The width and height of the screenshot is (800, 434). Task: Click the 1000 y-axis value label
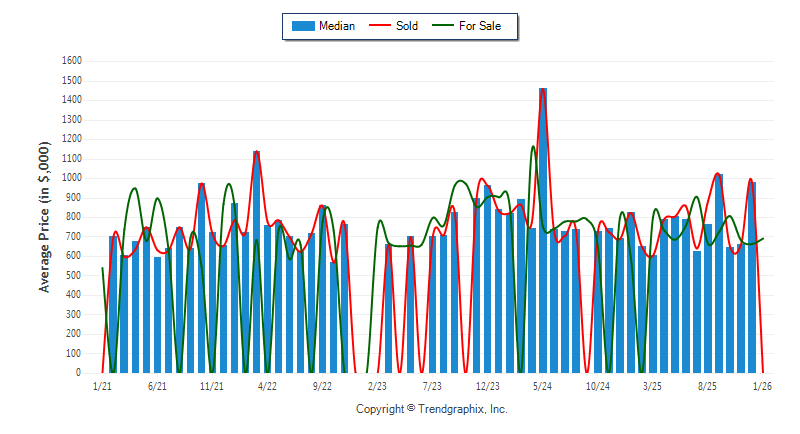pyautogui.click(x=72, y=178)
